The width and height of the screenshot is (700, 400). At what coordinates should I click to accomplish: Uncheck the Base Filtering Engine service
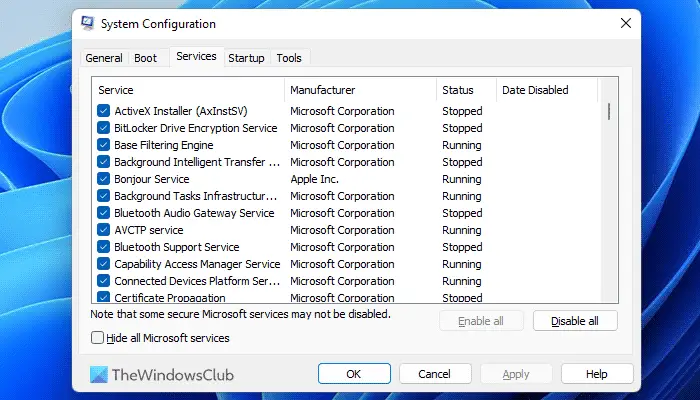click(x=103, y=145)
